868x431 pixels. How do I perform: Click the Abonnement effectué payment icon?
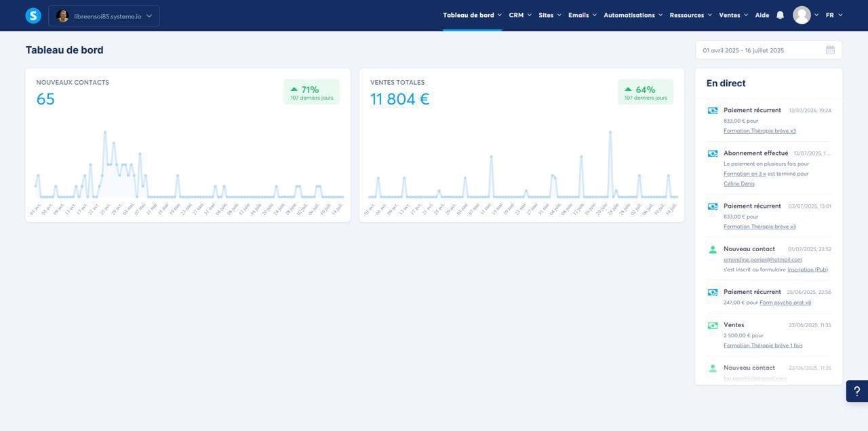(x=713, y=153)
